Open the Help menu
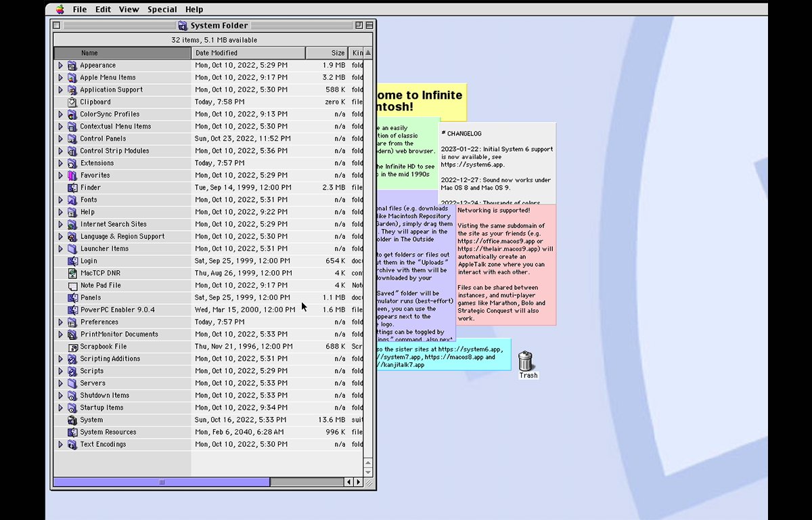This screenshot has height=520, width=812. pyautogui.click(x=194, y=9)
